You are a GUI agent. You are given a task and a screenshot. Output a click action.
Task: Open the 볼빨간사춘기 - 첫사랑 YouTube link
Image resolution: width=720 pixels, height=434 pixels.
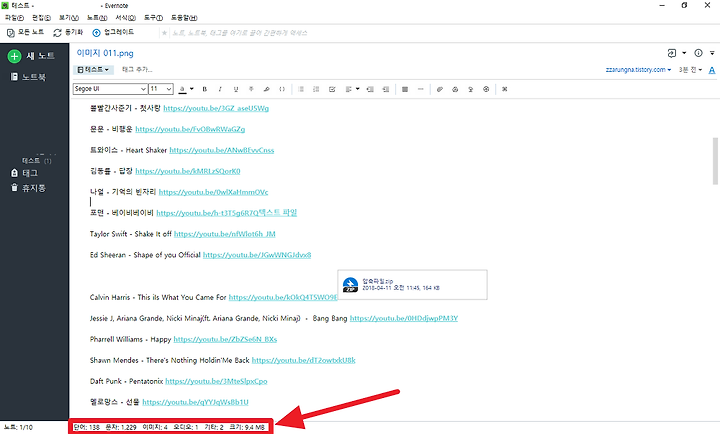[216, 108]
